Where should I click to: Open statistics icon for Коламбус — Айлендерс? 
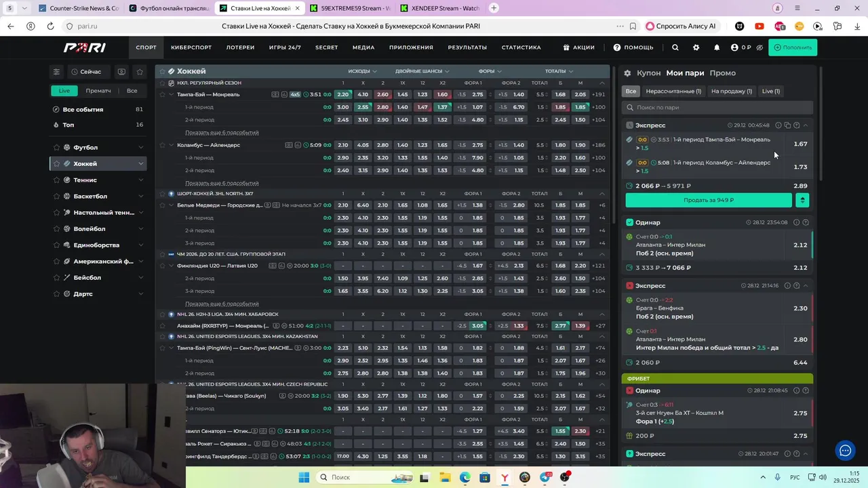[x=298, y=145]
